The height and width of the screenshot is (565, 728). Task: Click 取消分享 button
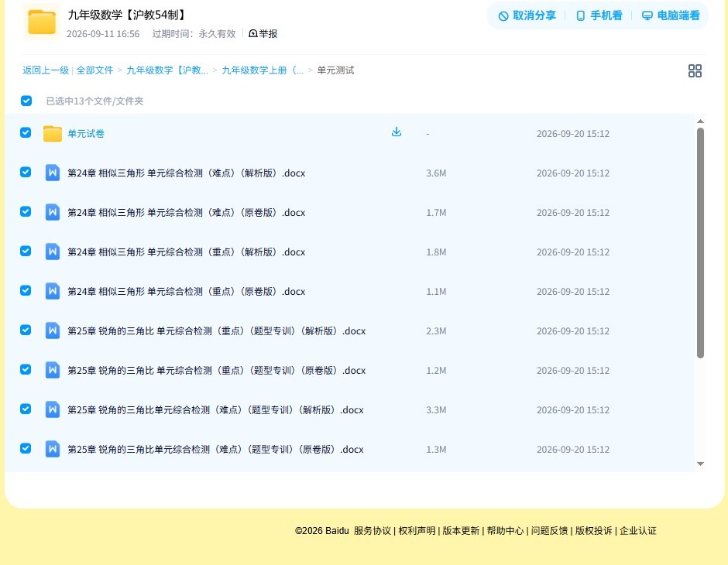(527, 15)
